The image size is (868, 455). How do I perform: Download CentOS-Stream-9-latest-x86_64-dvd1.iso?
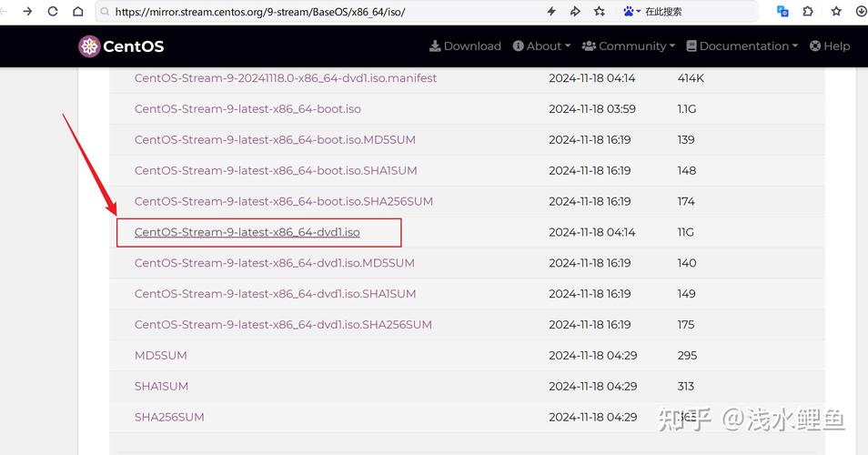[247, 232]
